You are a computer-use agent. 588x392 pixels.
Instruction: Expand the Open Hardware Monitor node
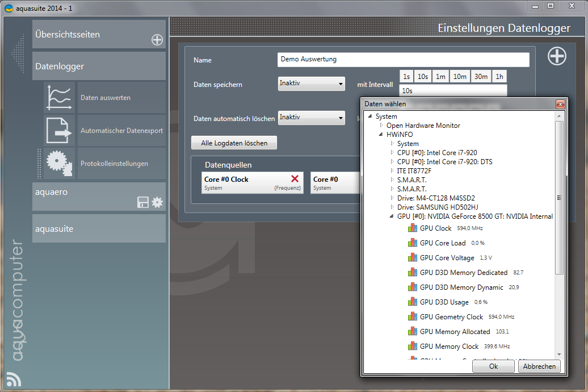pyautogui.click(x=381, y=126)
